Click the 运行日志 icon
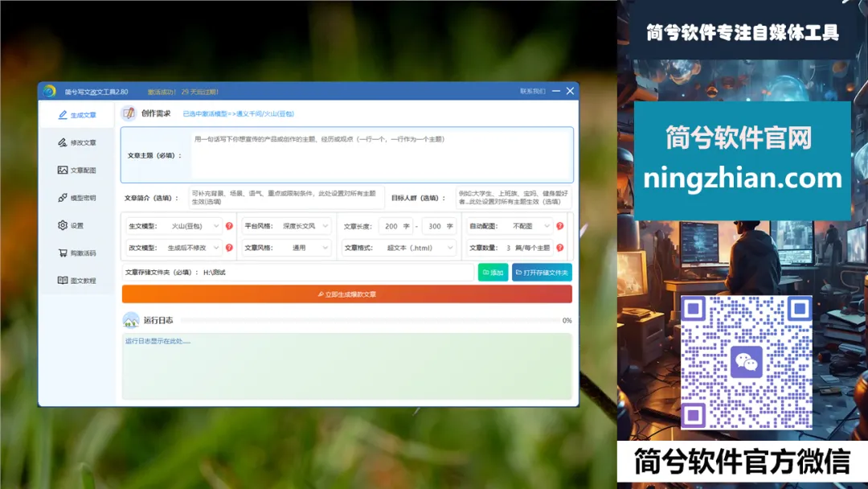The image size is (868, 489). pyautogui.click(x=131, y=320)
